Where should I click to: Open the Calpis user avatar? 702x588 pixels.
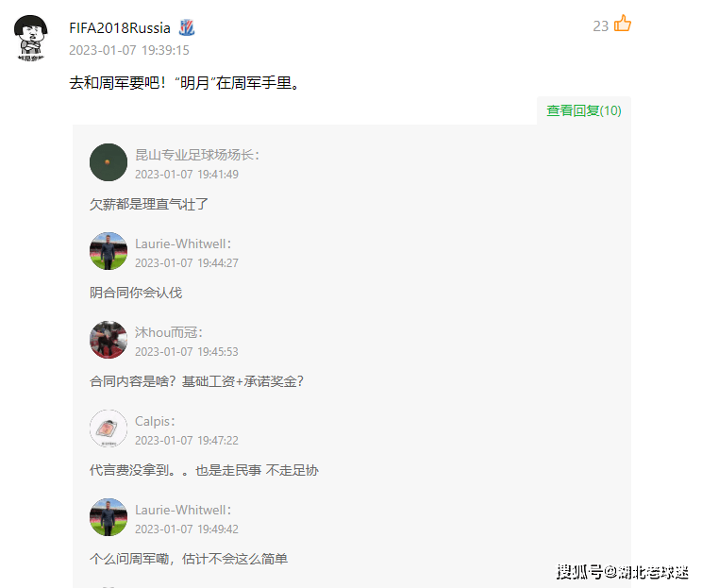tap(109, 428)
